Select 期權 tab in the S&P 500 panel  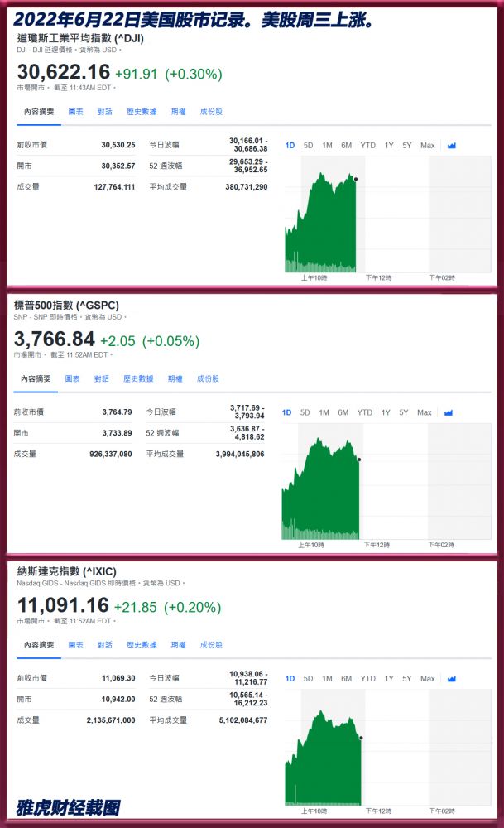tap(175, 378)
